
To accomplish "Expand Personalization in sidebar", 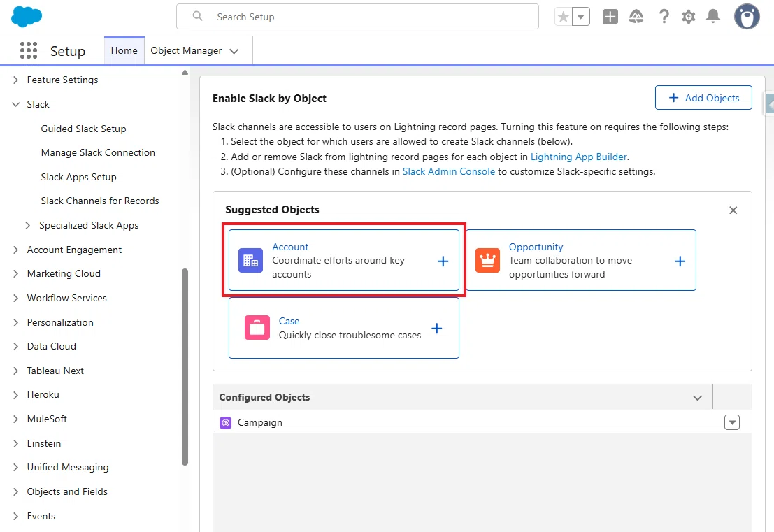I will click(x=16, y=323).
